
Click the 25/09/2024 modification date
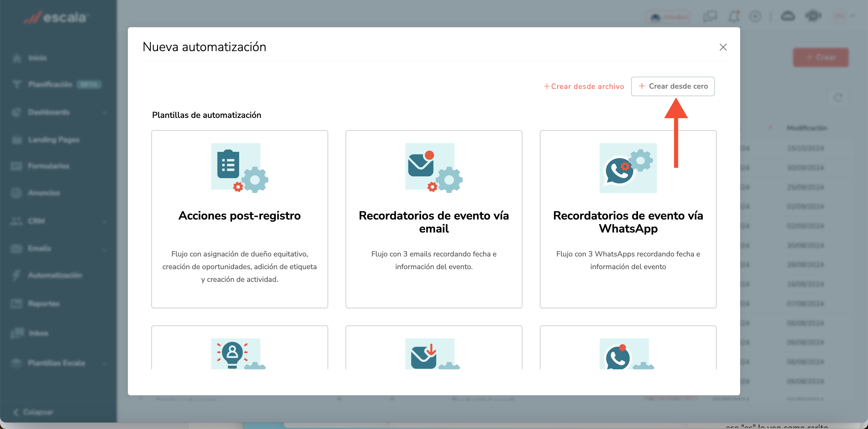[805, 187]
